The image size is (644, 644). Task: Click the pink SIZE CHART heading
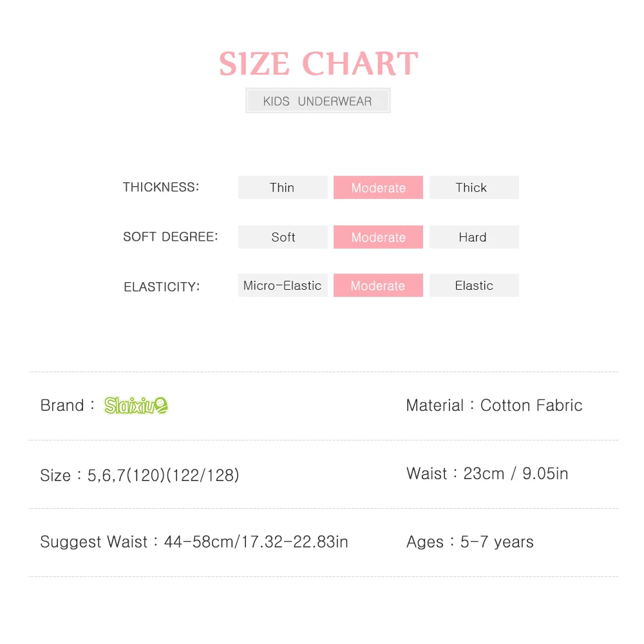(318, 64)
